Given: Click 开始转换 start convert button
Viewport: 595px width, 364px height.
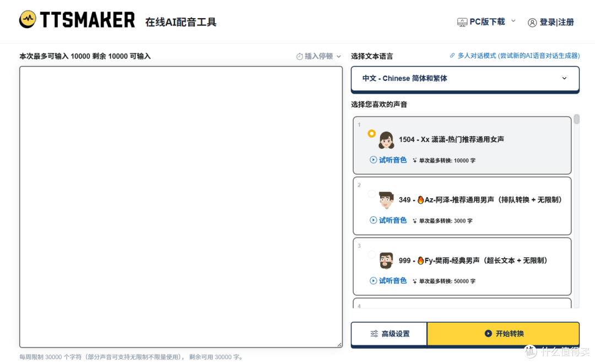Looking at the screenshot, I should (x=503, y=334).
